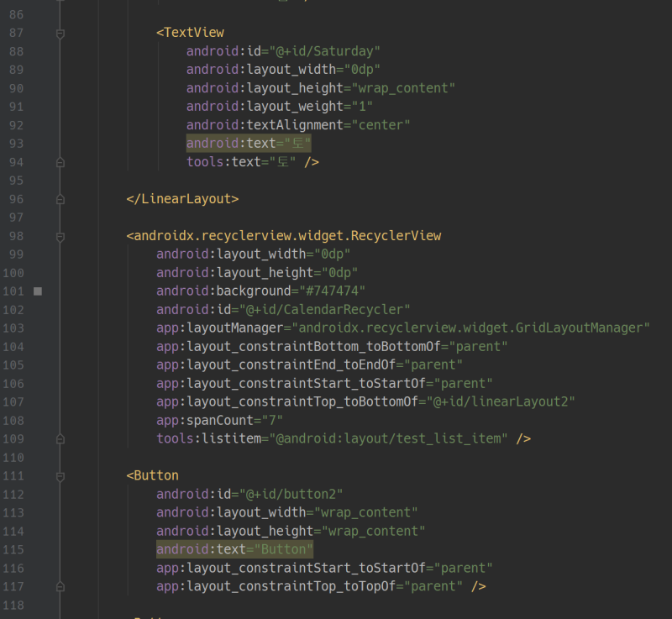Click the <Button tag on line 111
Screen dimensions: 672x619
click(152, 475)
